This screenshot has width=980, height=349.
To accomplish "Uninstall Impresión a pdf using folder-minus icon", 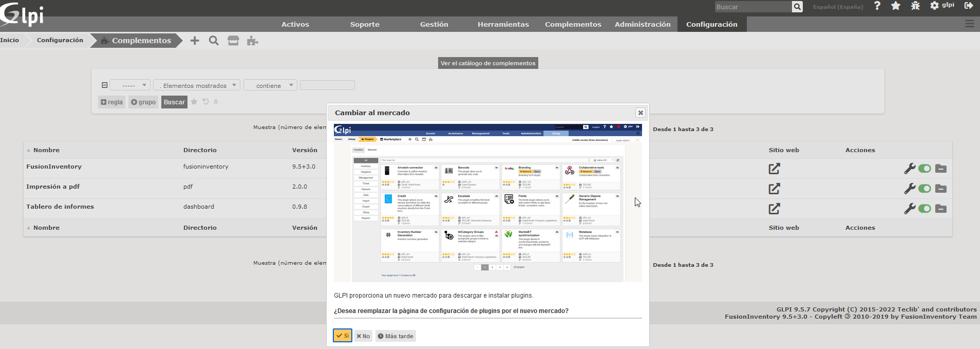I will click(941, 189).
